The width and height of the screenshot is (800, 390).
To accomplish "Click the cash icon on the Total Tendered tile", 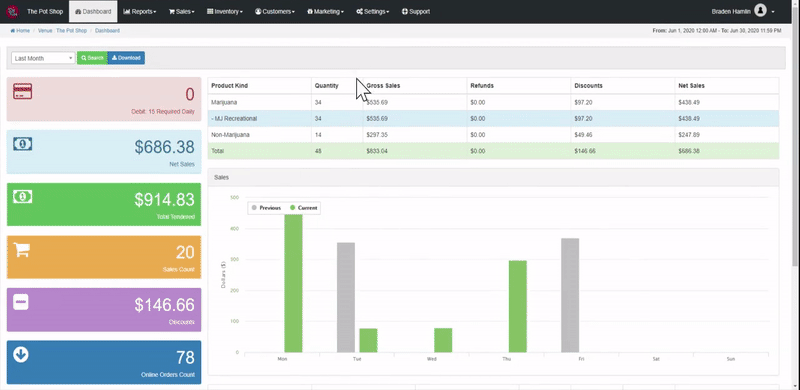I will tap(22, 197).
